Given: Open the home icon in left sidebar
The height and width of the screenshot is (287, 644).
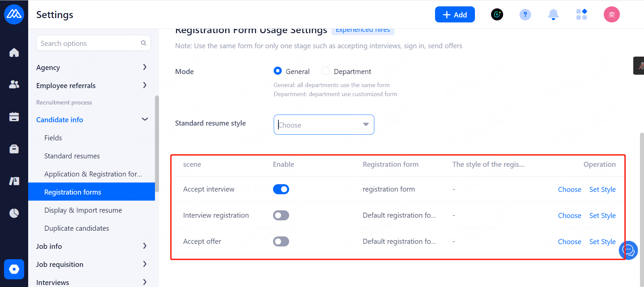Looking at the screenshot, I should click(14, 53).
